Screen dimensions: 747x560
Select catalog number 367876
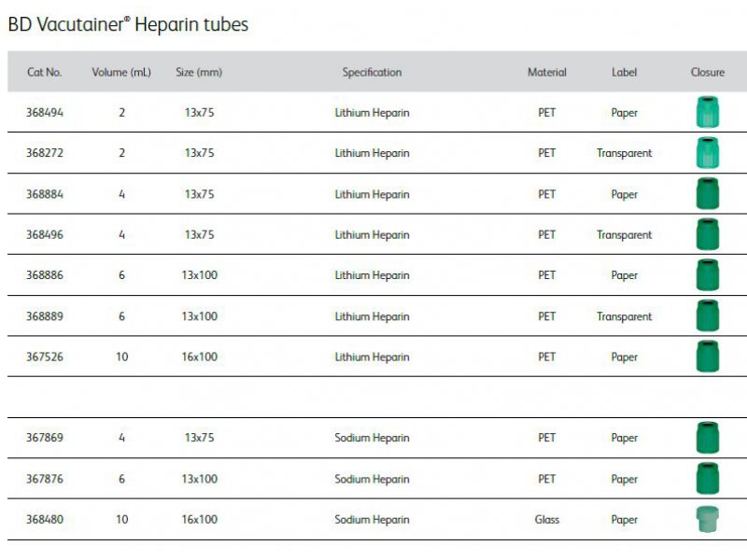coord(44,479)
